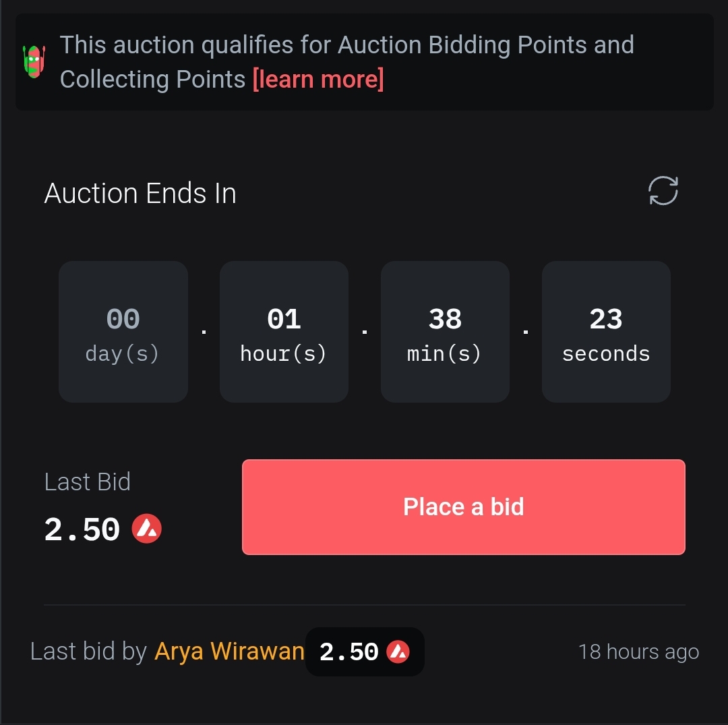Open Arya Wirawan's bidder profile
Image resolution: width=728 pixels, height=725 pixels.
point(229,651)
